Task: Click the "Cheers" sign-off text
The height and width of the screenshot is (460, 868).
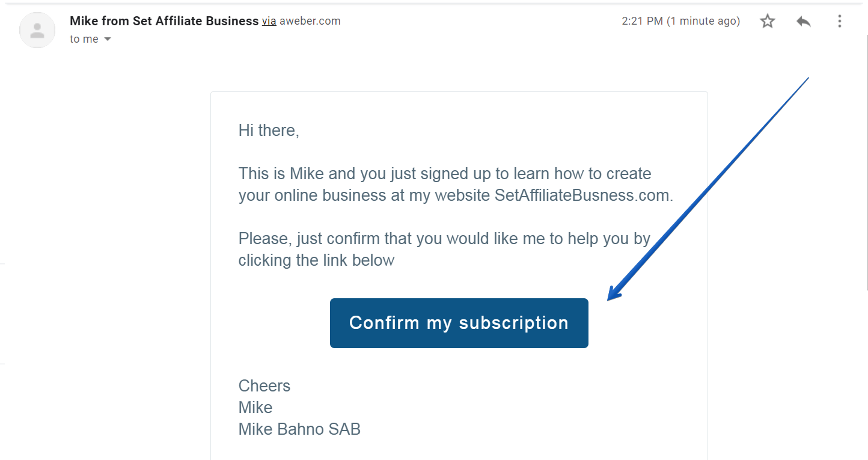Action: click(x=264, y=386)
